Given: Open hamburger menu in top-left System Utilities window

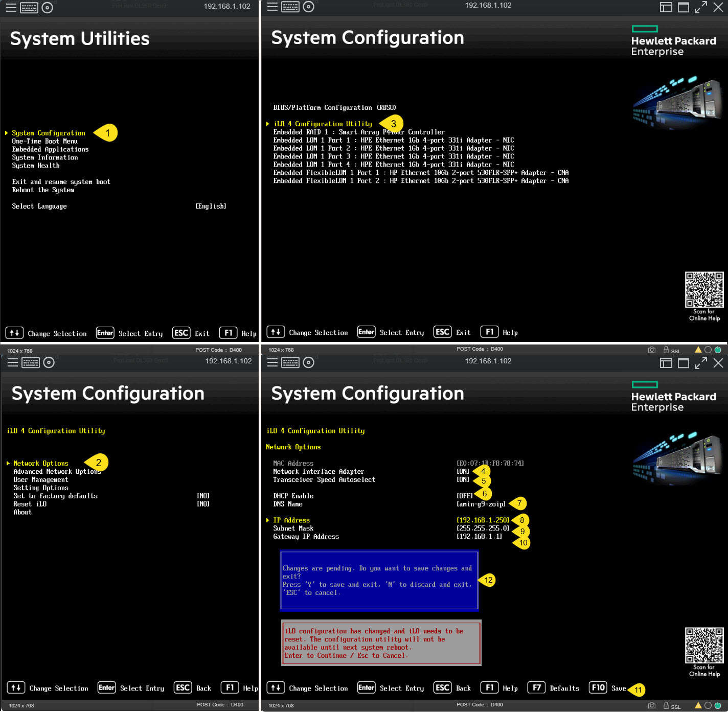Looking at the screenshot, I should point(11,8).
